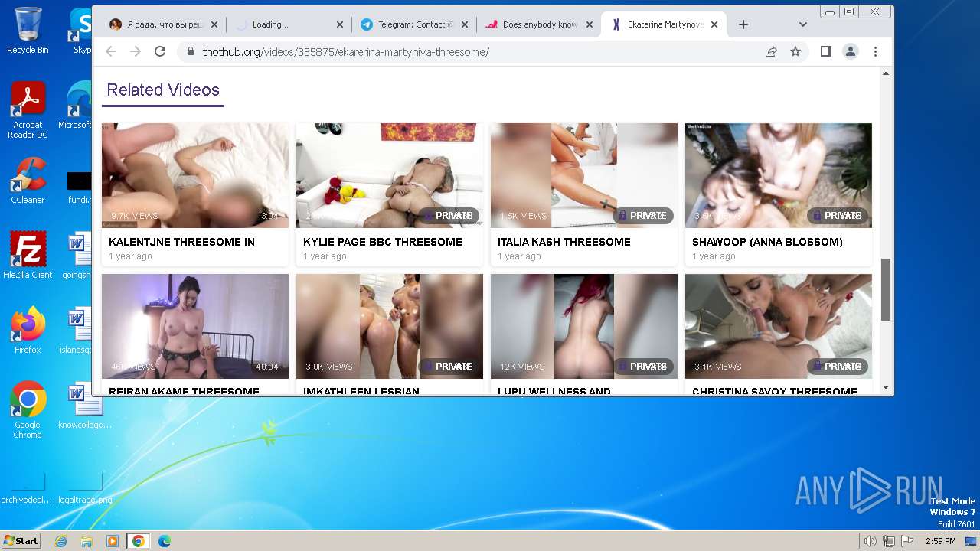980x551 pixels.
Task: Open the Action Center flag icon
Action: [906, 541]
